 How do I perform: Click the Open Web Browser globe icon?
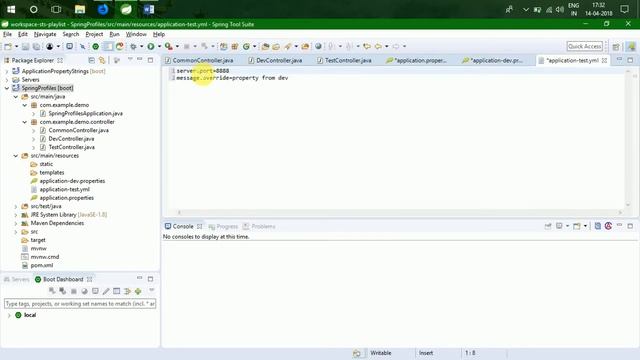(x=318, y=47)
